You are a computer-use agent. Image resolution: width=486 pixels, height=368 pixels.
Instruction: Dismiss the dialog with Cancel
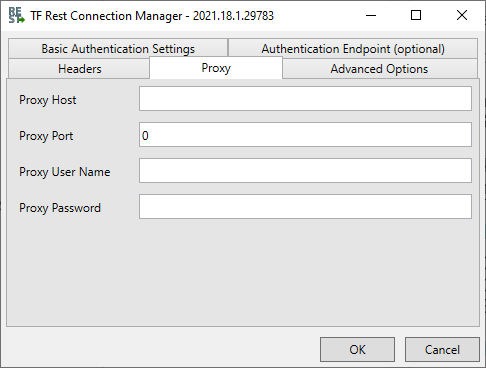(442, 349)
